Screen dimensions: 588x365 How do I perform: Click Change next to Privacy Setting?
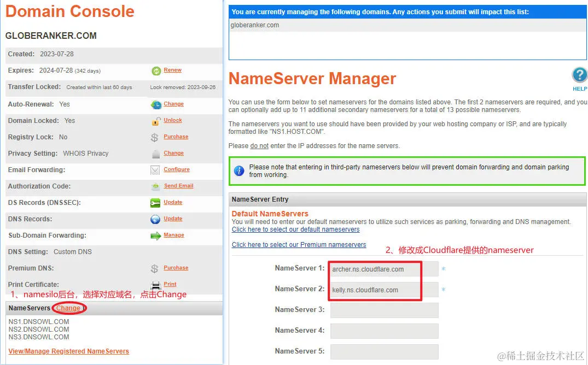174,153
